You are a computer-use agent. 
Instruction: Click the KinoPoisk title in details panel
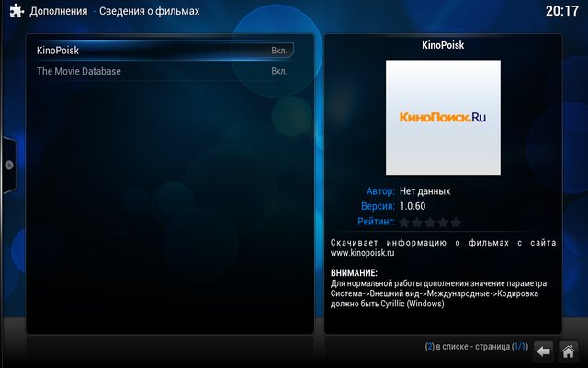coord(443,45)
